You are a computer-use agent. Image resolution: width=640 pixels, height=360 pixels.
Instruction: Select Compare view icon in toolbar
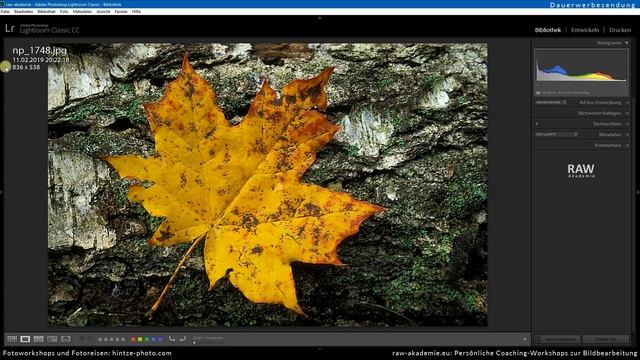(x=39, y=339)
